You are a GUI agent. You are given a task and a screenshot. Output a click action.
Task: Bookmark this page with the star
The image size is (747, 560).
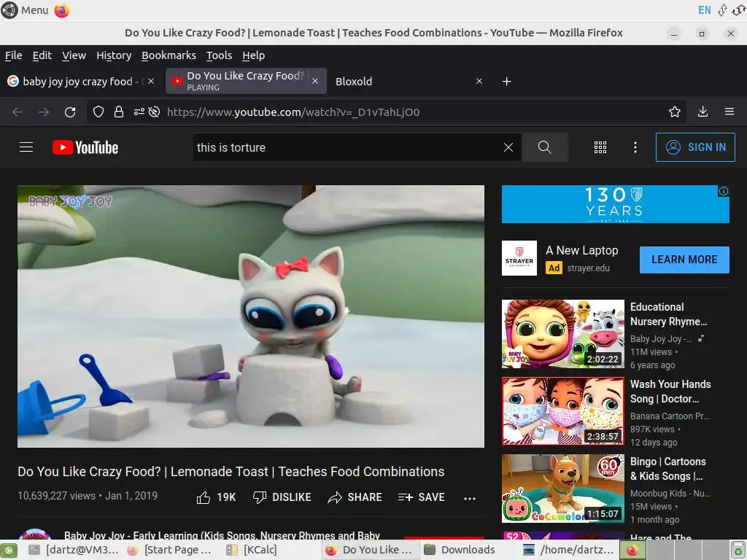pos(675,112)
